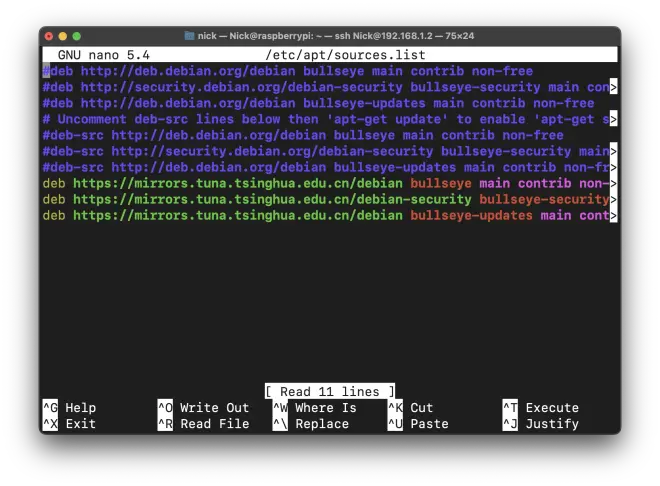Click the ^R Read File shortcut
Viewport: 660px width, 486px height.
click(203, 424)
